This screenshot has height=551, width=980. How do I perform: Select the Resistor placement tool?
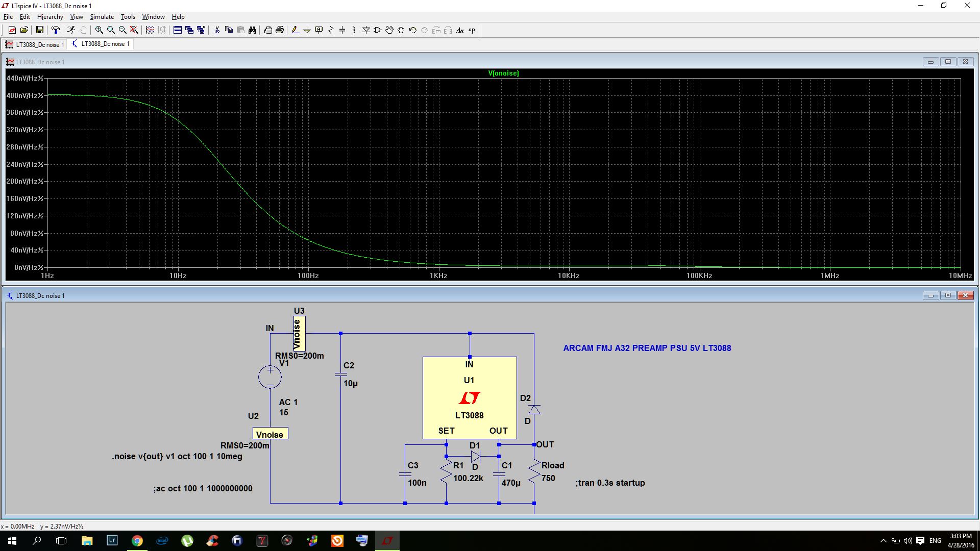coord(331,30)
